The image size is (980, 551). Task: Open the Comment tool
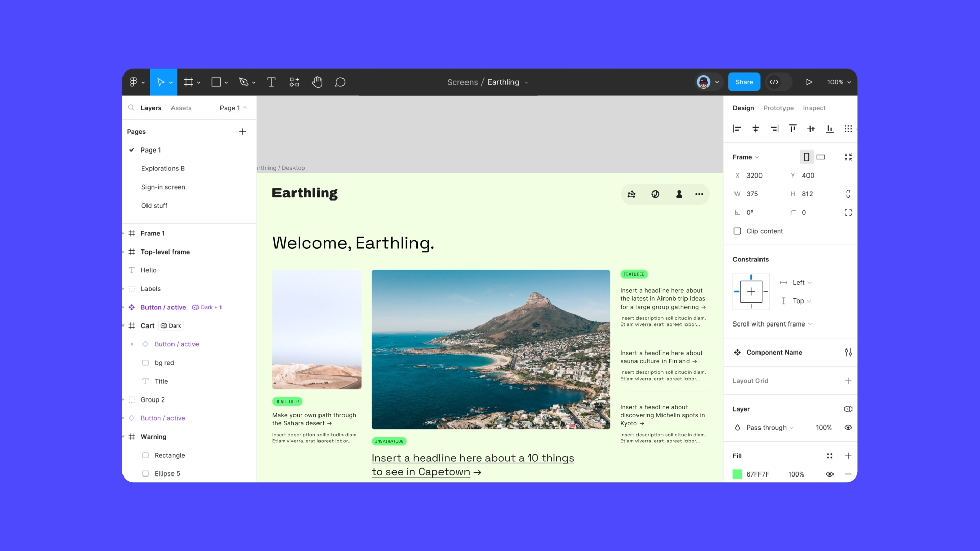pyautogui.click(x=340, y=82)
